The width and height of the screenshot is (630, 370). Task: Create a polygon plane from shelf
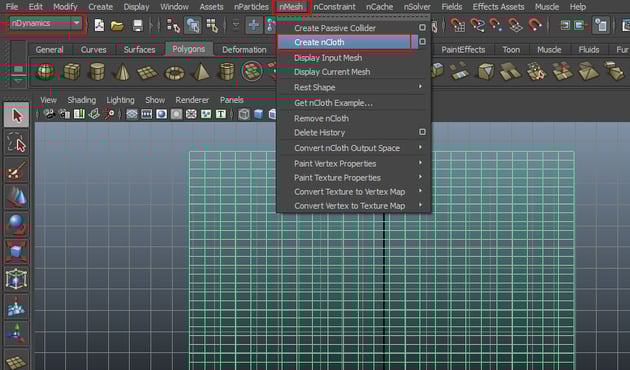(x=147, y=72)
